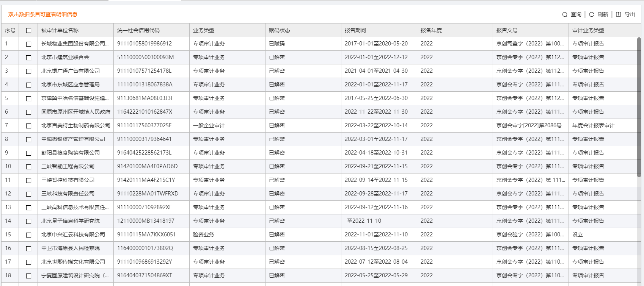Click the 刷新 refresh icon
Image resolution: width=644 pixels, height=286 pixels.
592,14
